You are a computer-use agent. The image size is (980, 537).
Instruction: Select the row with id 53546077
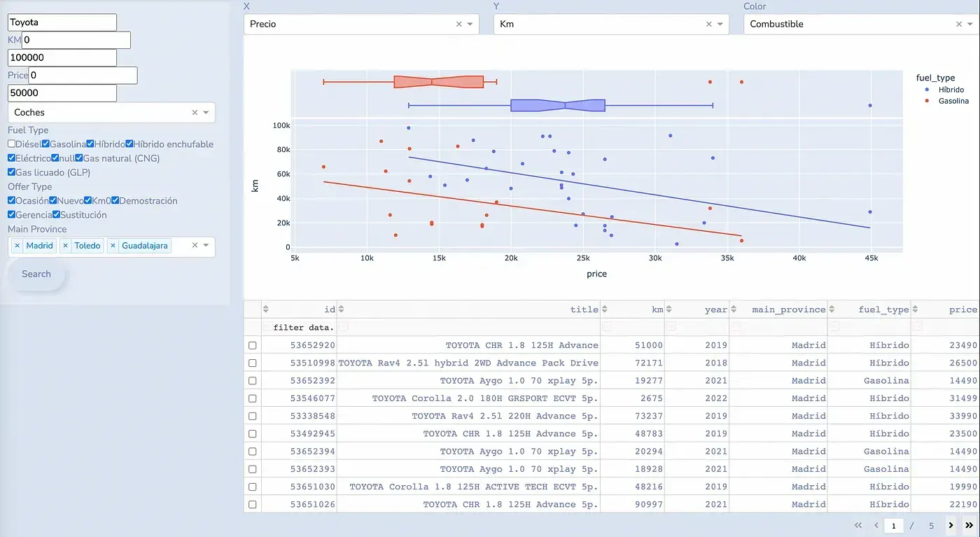click(x=253, y=398)
